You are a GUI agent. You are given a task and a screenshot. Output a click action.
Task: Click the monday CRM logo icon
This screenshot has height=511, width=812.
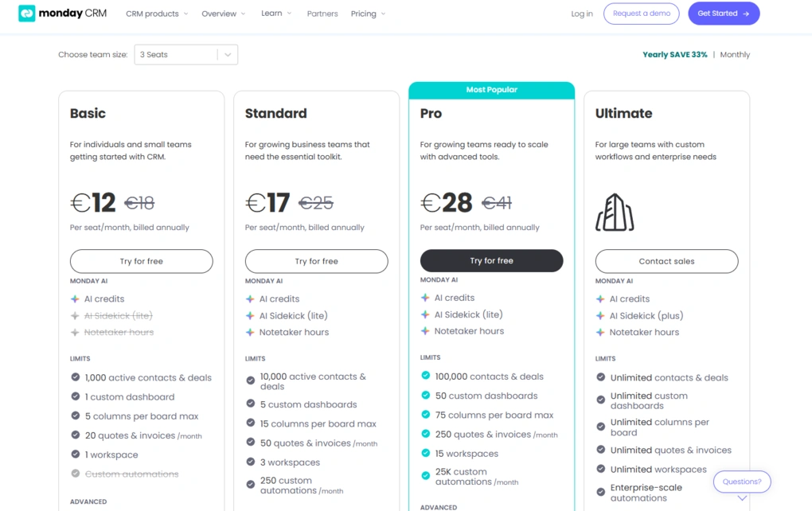(x=27, y=14)
